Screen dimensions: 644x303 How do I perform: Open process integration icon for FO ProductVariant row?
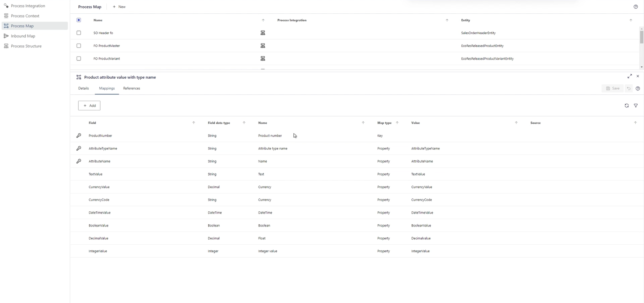pyautogui.click(x=262, y=59)
